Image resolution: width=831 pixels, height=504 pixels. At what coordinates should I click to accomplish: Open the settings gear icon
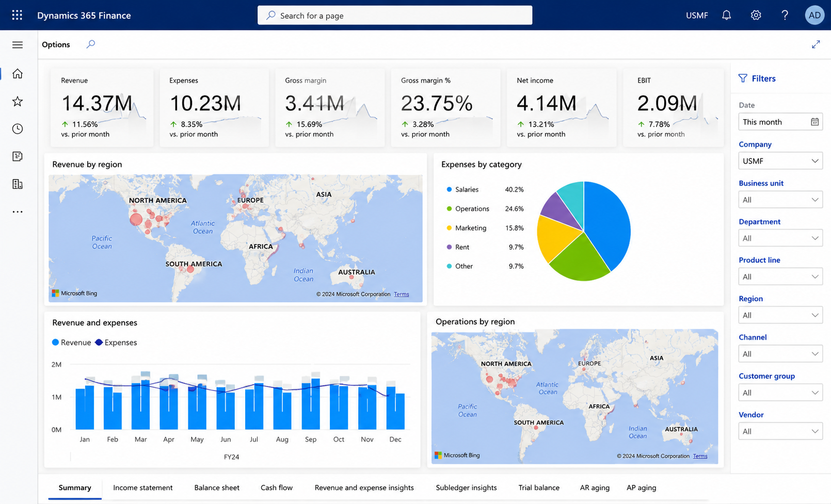756,15
